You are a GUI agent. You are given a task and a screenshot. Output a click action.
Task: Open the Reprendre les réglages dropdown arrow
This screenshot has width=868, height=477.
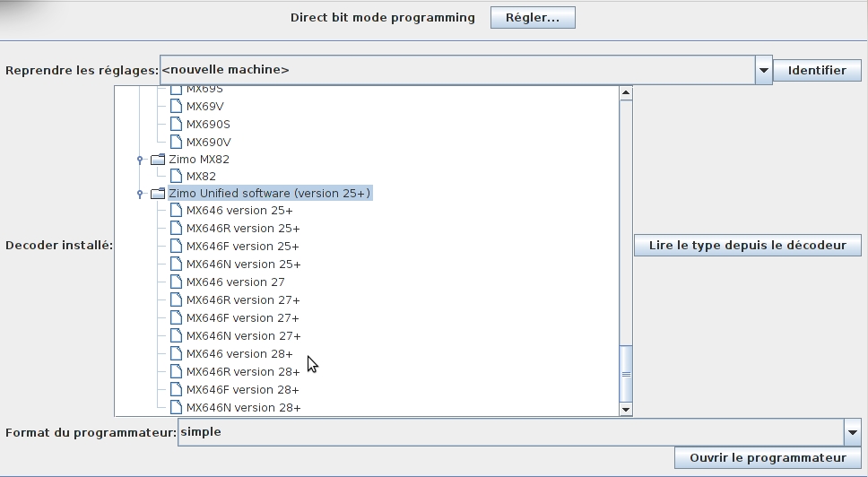coord(763,70)
